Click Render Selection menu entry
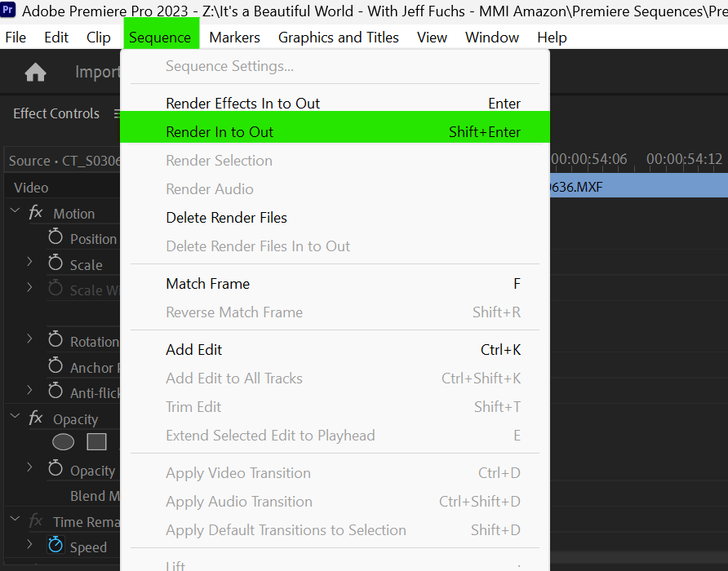 click(x=335, y=160)
